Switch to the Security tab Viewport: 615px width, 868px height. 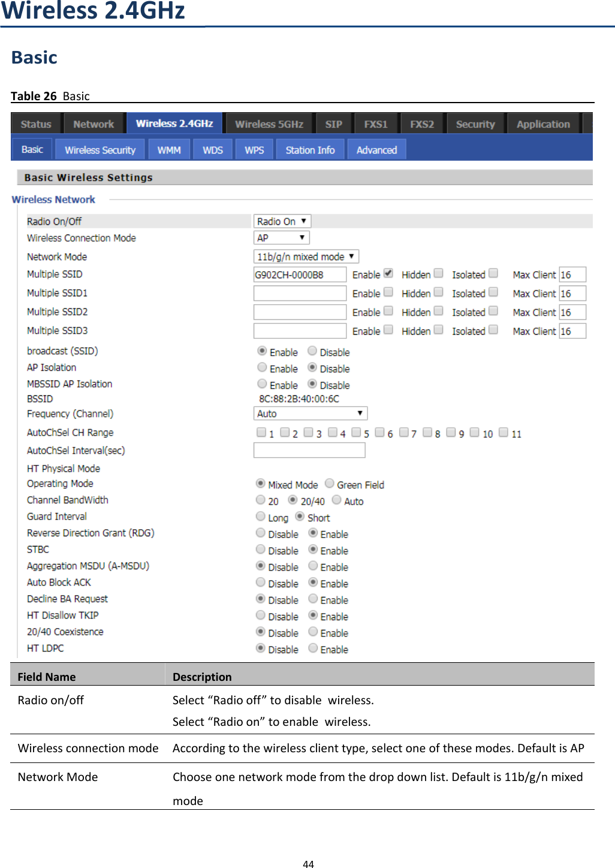[x=475, y=123]
